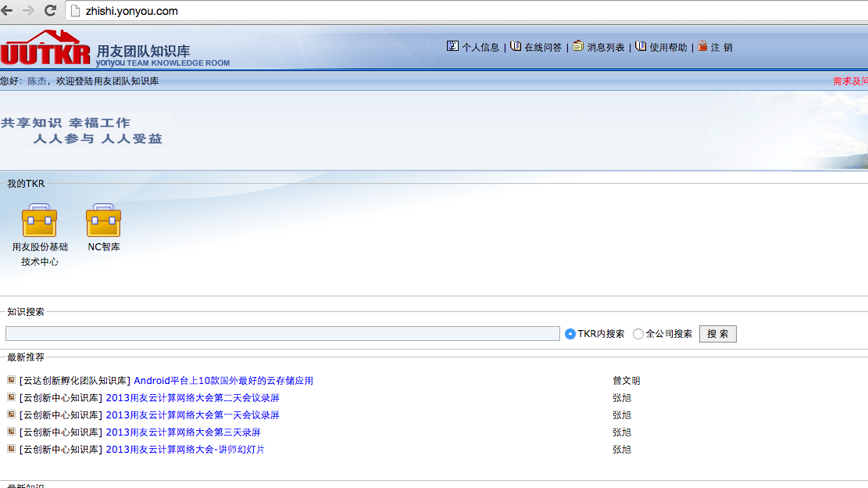The image size is (868, 488).
Task: Click bullet icon beside 第二天会议录屏 item
Action: (x=11, y=397)
